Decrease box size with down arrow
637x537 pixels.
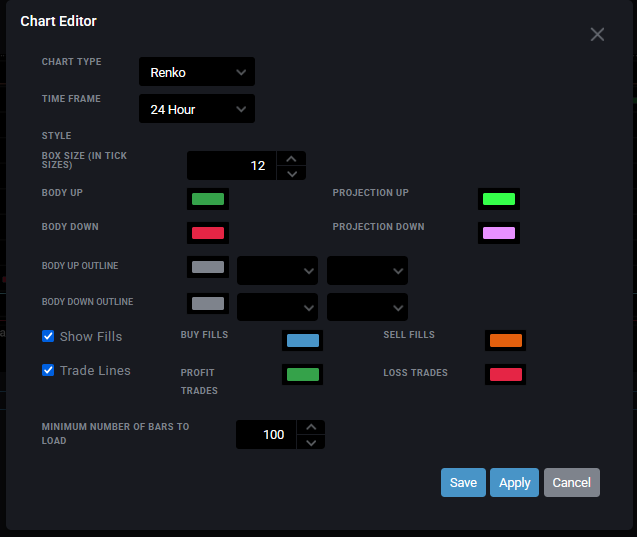coord(291,173)
